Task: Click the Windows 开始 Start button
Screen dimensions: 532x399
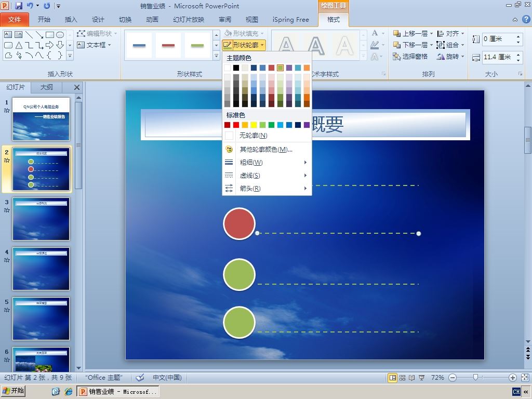Action: pyautogui.click(x=13, y=391)
